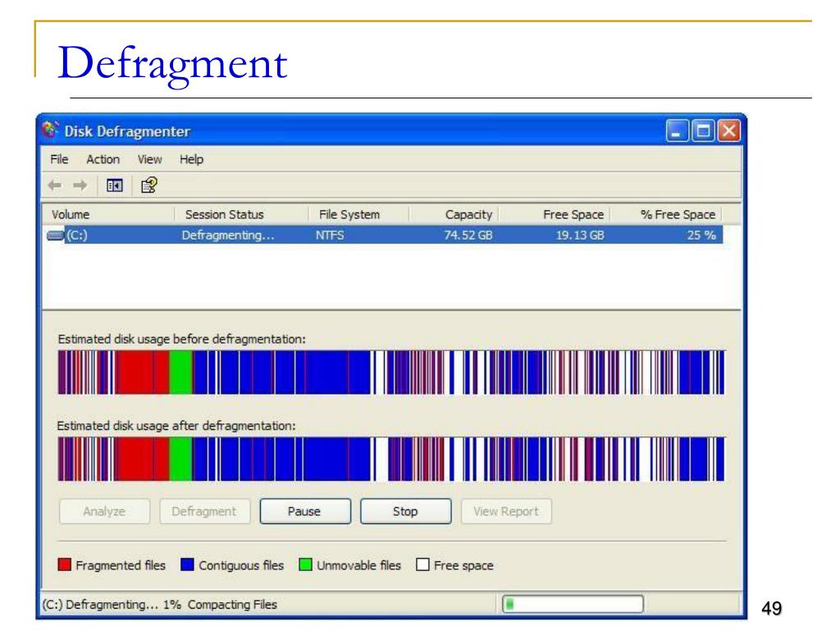Close the Disk Defragmenter window

point(729,130)
